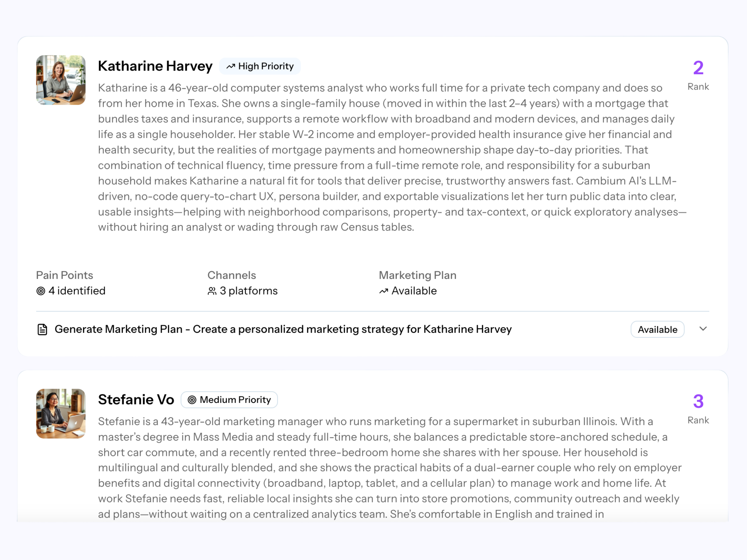Click the target icon beside 4 identified
This screenshot has width=747, height=560.
[x=41, y=291]
